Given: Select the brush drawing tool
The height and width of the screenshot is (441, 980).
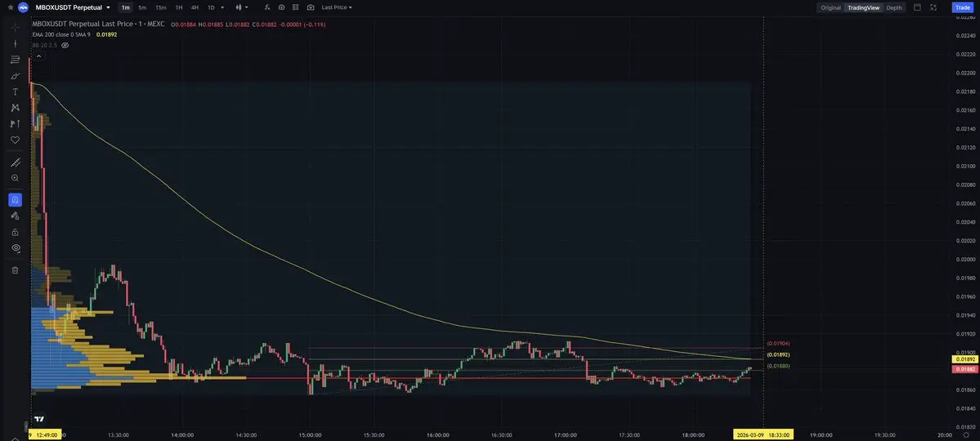Looking at the screenshot, I should [15, 76].
